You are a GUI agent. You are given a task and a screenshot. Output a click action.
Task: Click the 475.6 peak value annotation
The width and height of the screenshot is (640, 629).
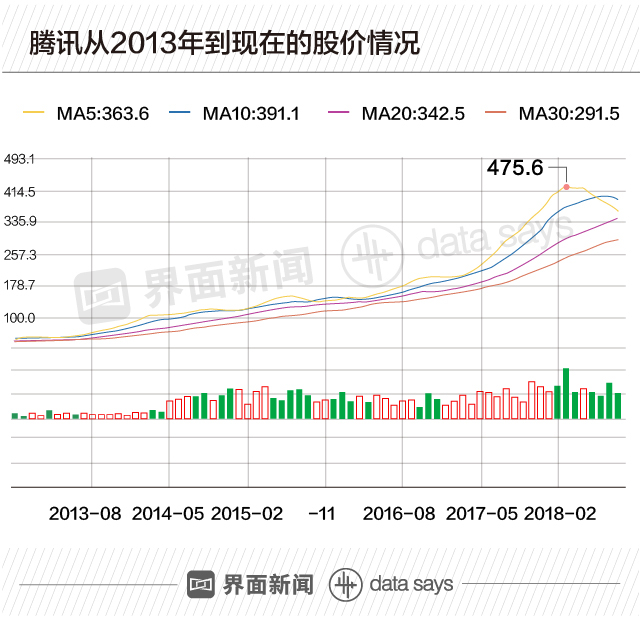[x=515, y=168]
